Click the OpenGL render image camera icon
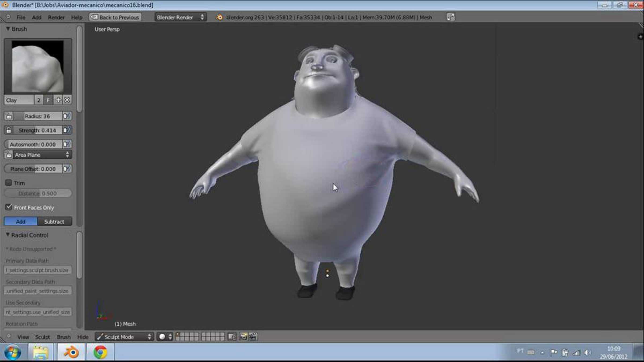The height and width of the screenshot is (362, 644). (x=243, y=337)
